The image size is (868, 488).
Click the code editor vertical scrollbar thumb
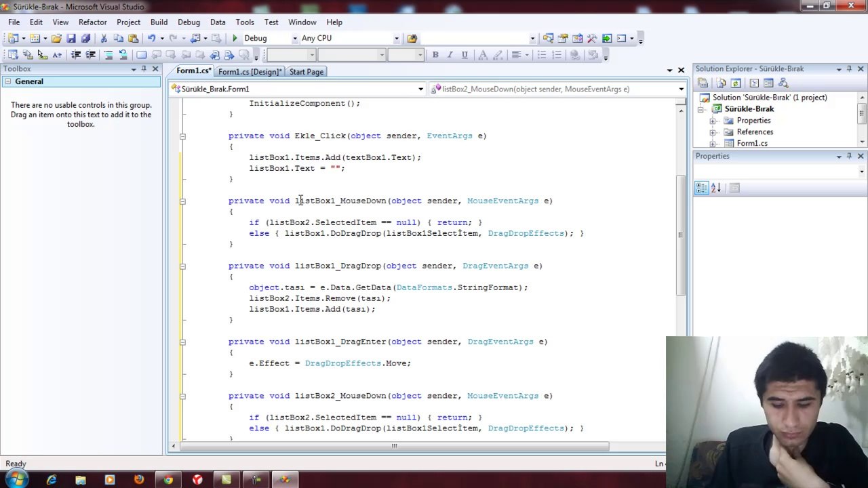pyautogui.click(x=680, y=235)
